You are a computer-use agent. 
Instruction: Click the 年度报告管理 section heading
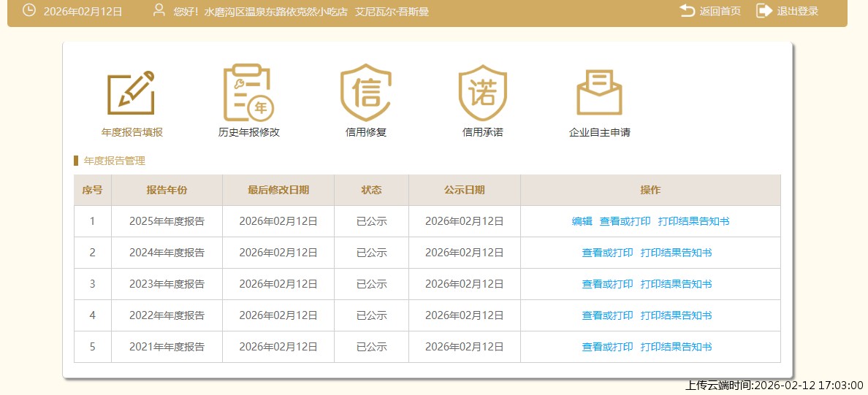(115, 161)
